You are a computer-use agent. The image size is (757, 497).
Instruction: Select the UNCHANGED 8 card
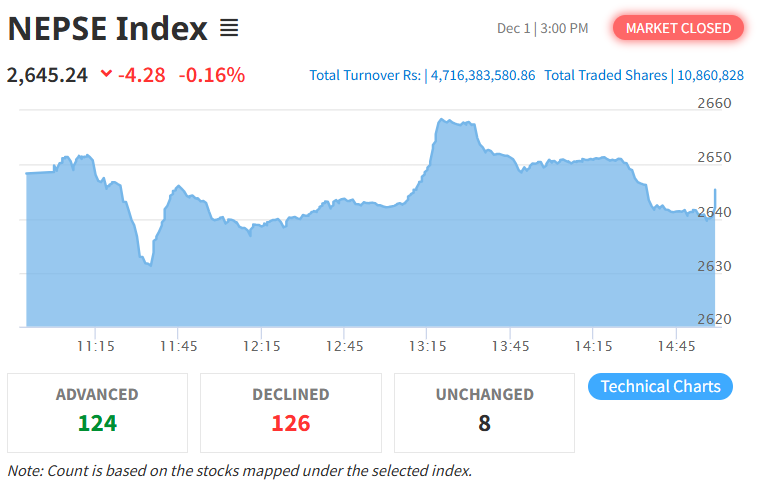click(484, 412)
